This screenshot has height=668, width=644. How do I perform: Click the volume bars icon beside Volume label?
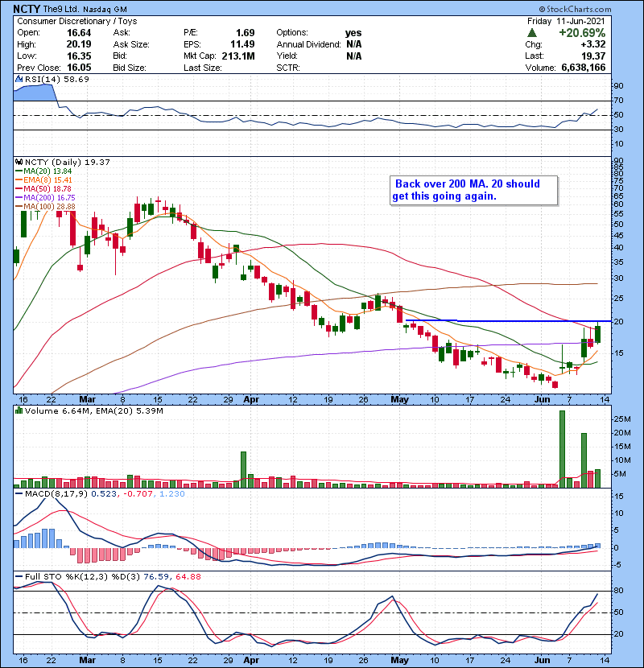(x=19, y=410)
